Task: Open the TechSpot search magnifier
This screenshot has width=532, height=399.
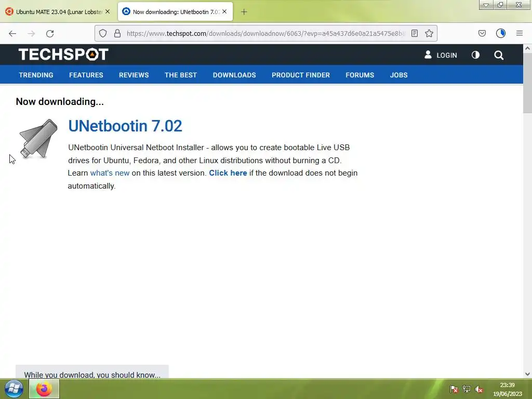Action: 499,55
